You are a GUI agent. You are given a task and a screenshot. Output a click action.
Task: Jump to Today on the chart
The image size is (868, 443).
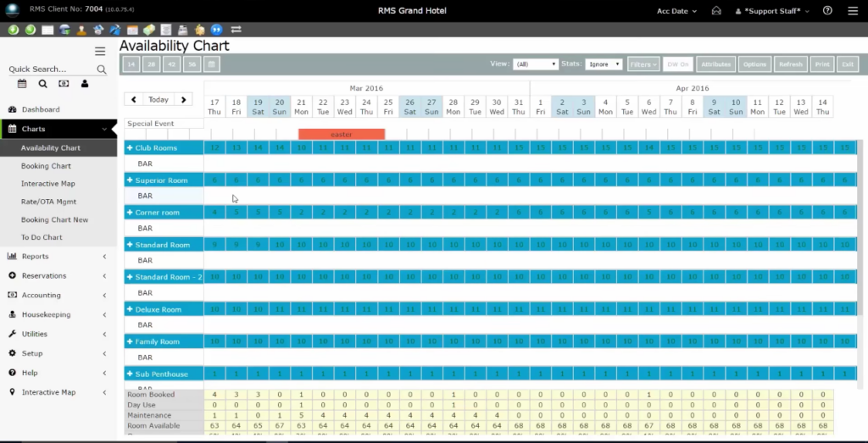point(159,100)
